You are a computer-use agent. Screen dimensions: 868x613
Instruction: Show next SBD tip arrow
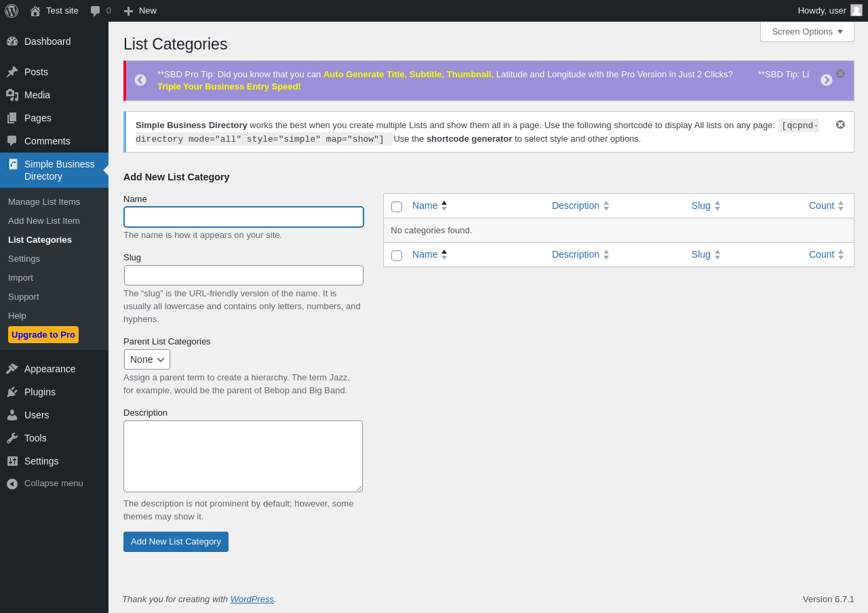point(827,80)
